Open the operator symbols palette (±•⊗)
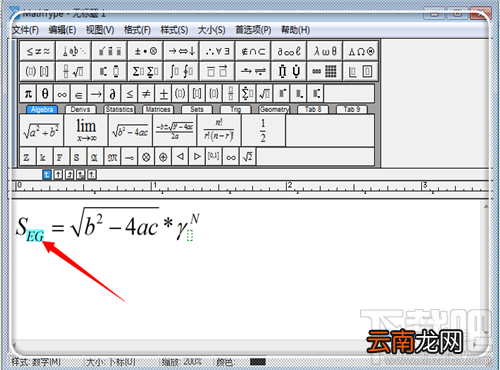Viewport: 500px width, 370px height. coord(146,51)
